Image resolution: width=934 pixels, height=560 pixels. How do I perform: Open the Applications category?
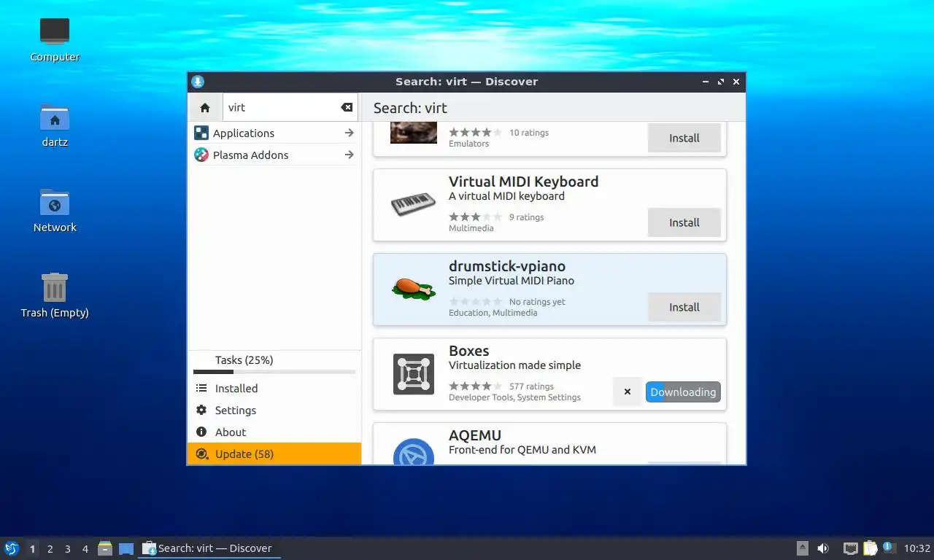click(x=274, y=133)
